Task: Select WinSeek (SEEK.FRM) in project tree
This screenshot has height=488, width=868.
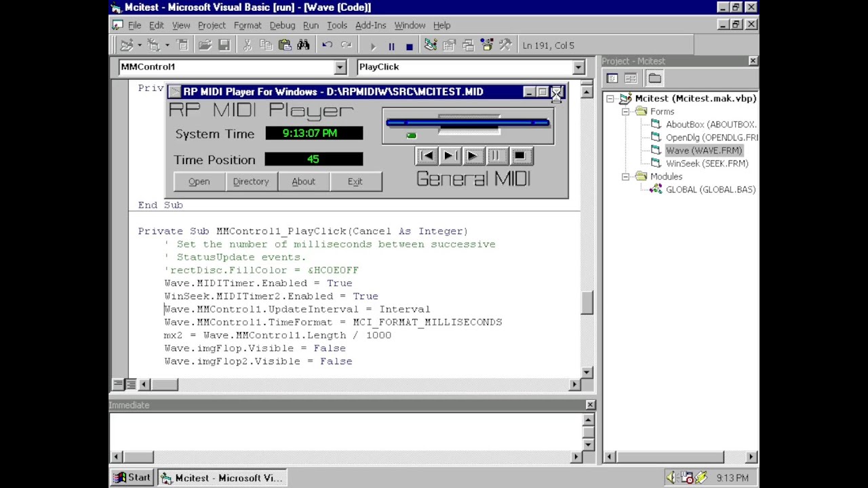Action: click(x=707, y=163)
